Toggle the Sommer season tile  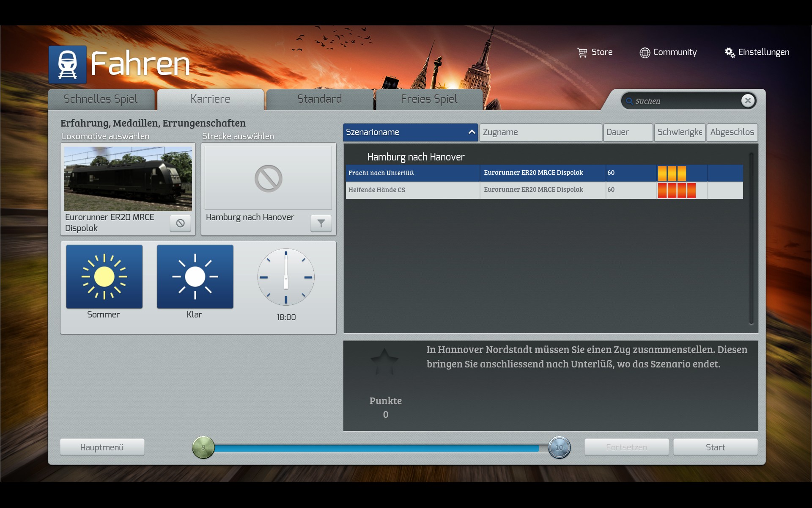pos(104,276)
